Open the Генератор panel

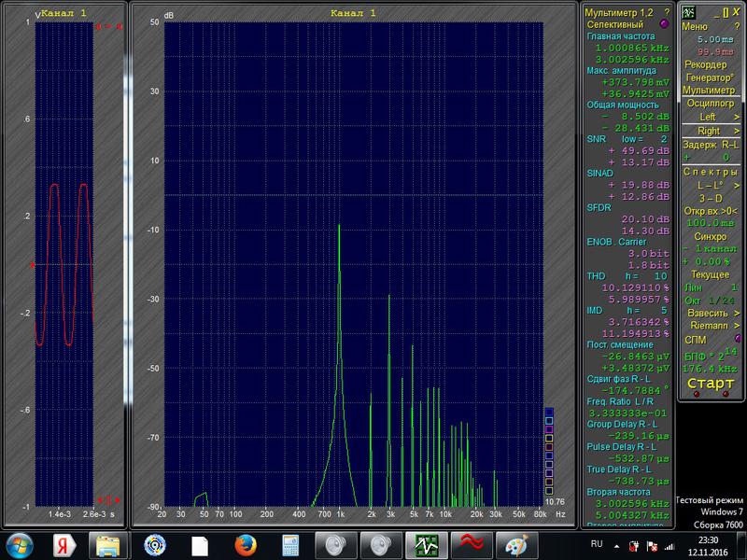tap(710, 77)
